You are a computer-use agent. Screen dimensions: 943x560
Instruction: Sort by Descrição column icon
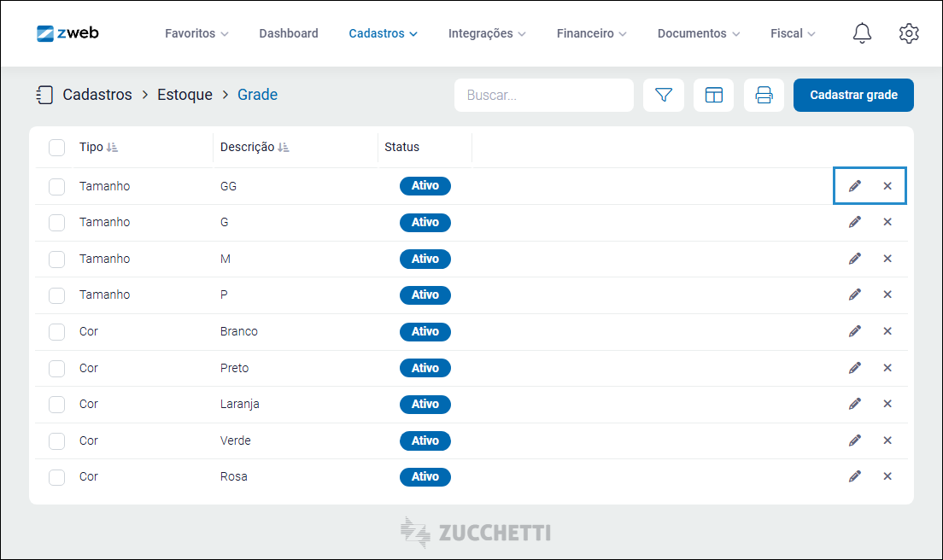284,147
